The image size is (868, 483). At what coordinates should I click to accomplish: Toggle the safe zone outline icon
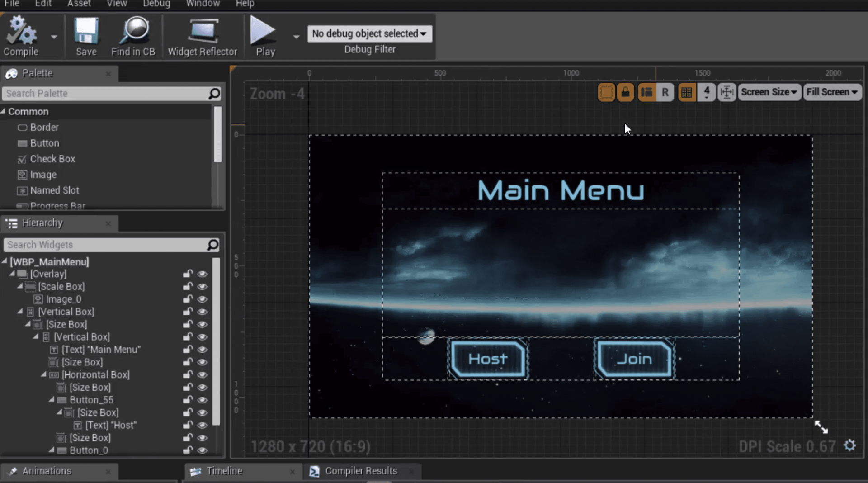[x=606, y=92]
